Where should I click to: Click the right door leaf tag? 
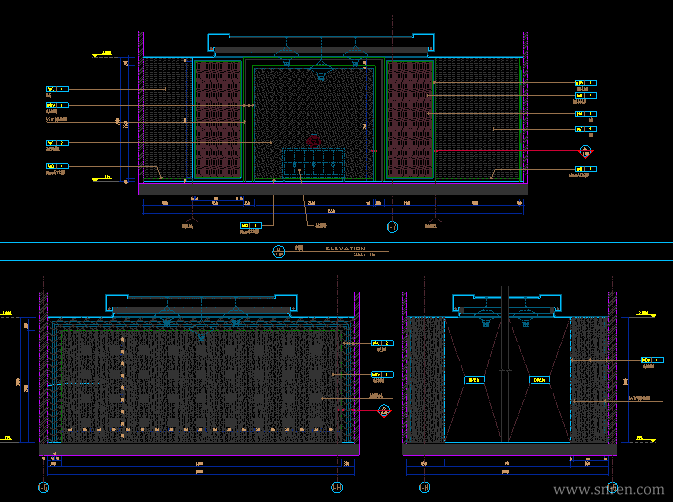pos(540,380)
